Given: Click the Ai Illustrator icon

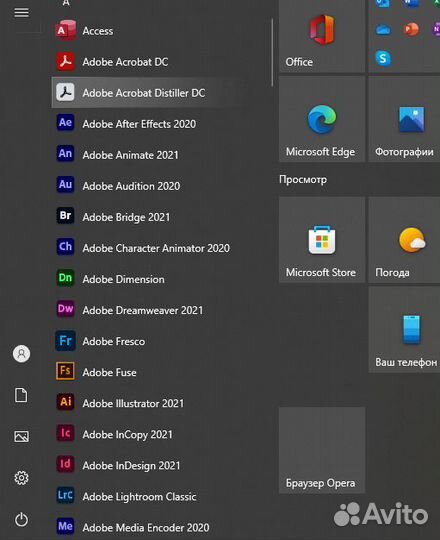Looking at the screenshot, I should point(65,402).
